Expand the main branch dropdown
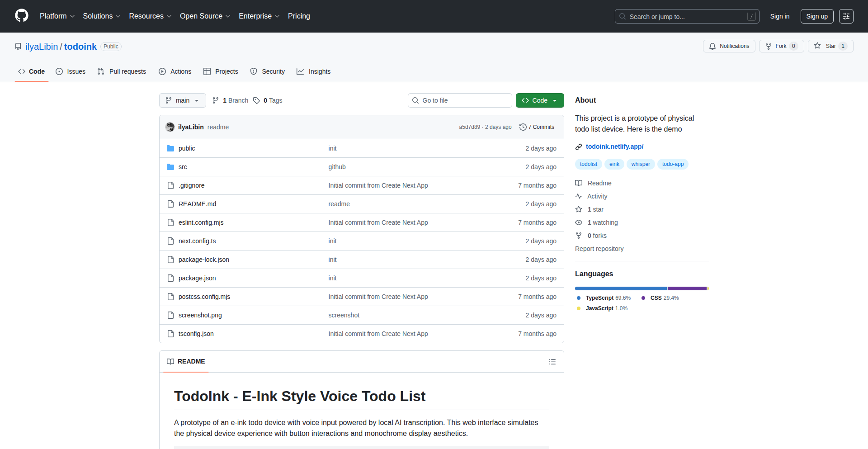Screen dimensions: 868x449 point(182,100)
